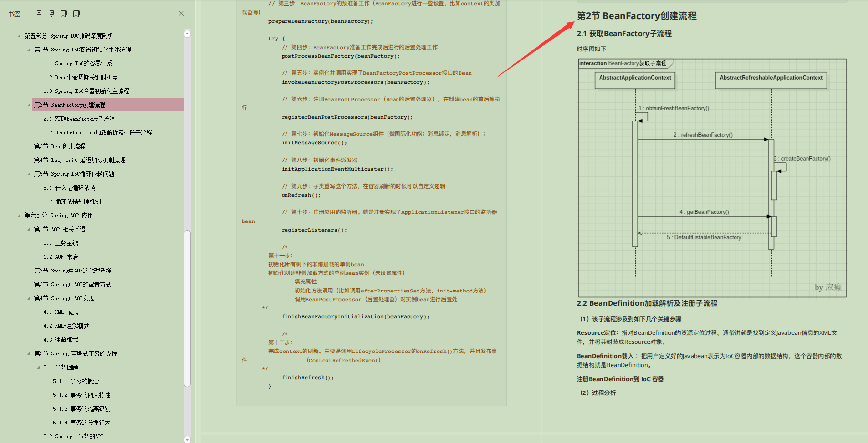
Task: Open bookmark 第1节 AOP 相关术语
Action: [x=60, y=229]
